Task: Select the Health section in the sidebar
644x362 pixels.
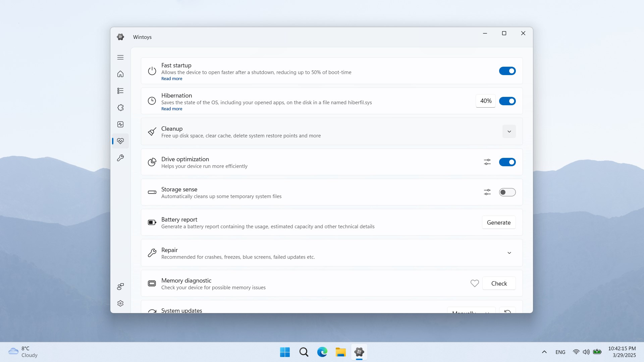Action: (120, 141)
